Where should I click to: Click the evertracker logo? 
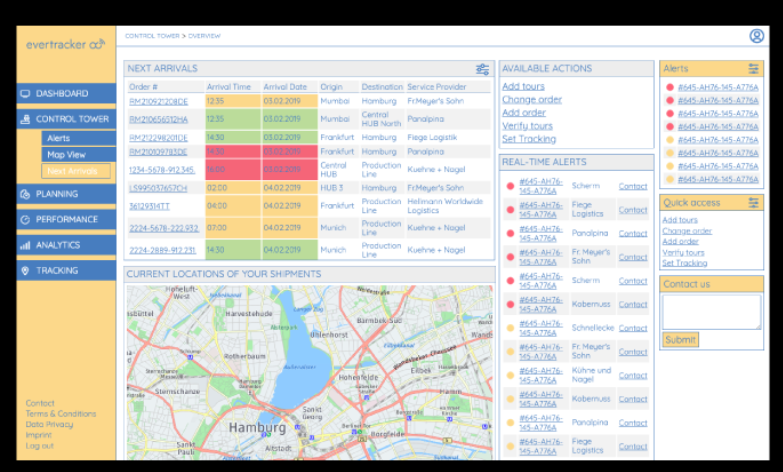[x=65, y=44]
